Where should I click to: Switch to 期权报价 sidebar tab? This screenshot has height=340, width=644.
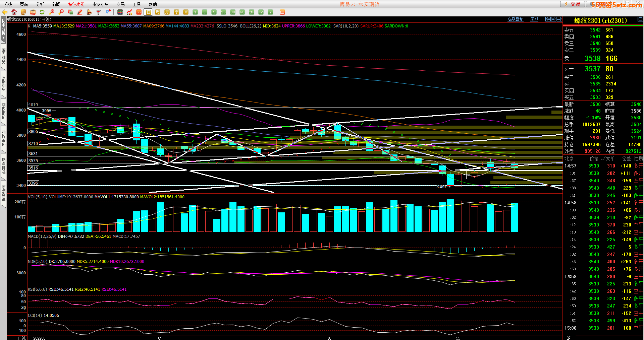pos(3,111)
